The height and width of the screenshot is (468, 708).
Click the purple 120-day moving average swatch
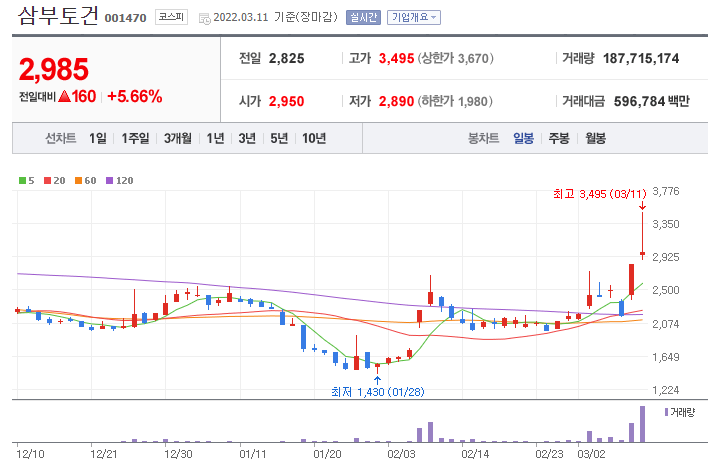[109, 181]
